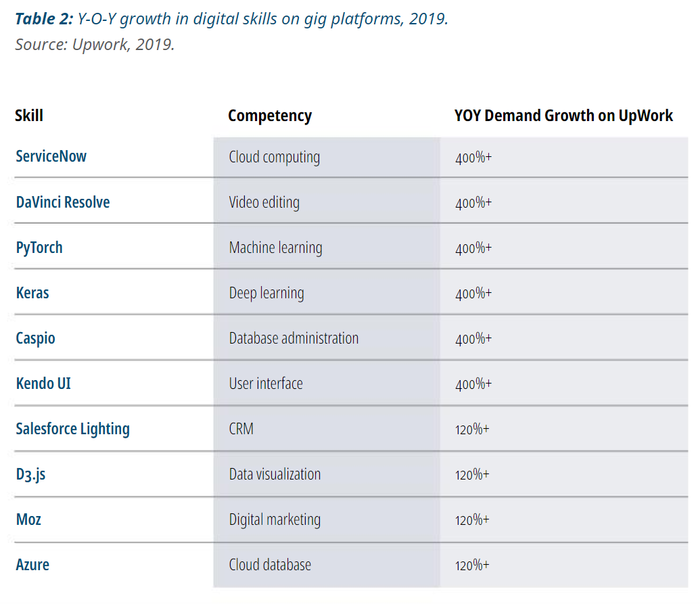Select the Salesforce Lighting skill name
The image size is (700, 604).
pos(73,429)
